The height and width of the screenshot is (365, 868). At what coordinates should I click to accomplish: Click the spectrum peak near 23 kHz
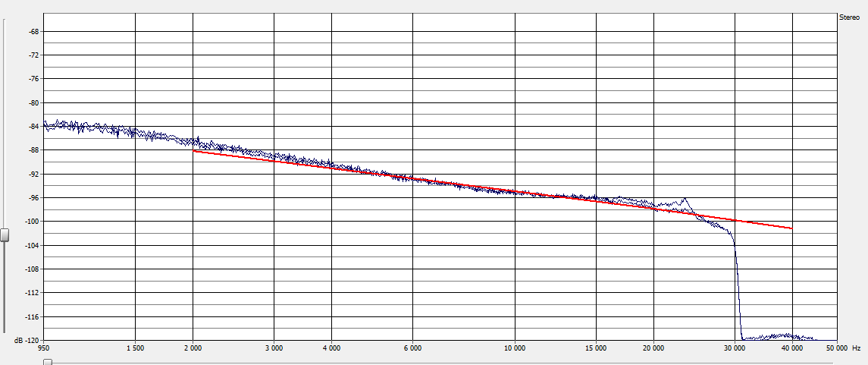pos(685,199)
